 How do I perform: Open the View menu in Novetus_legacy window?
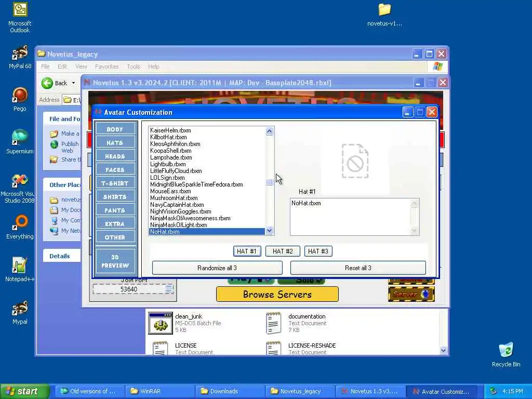tap(81, 66)
